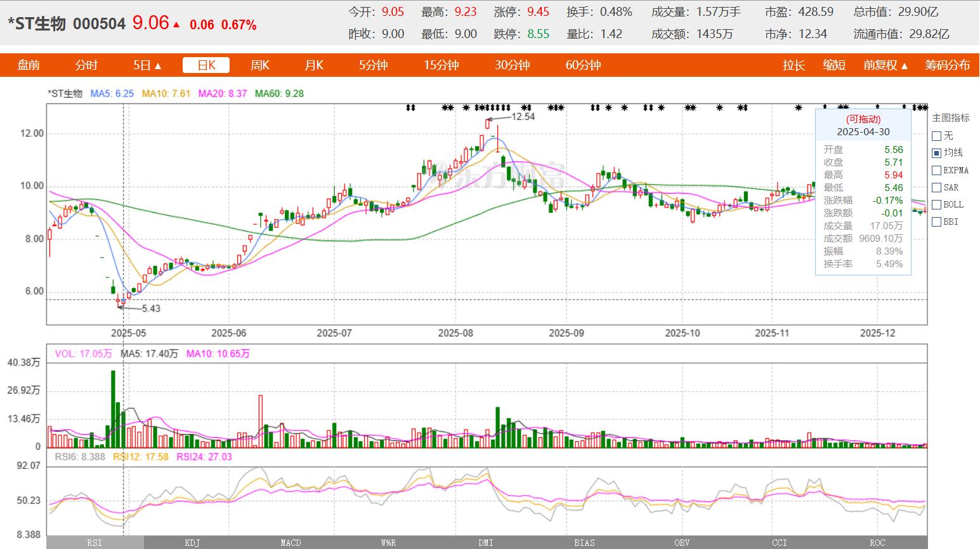Click the VOL: 17.05万 volume label
980x549 pixels.
(x=84, y=354)
